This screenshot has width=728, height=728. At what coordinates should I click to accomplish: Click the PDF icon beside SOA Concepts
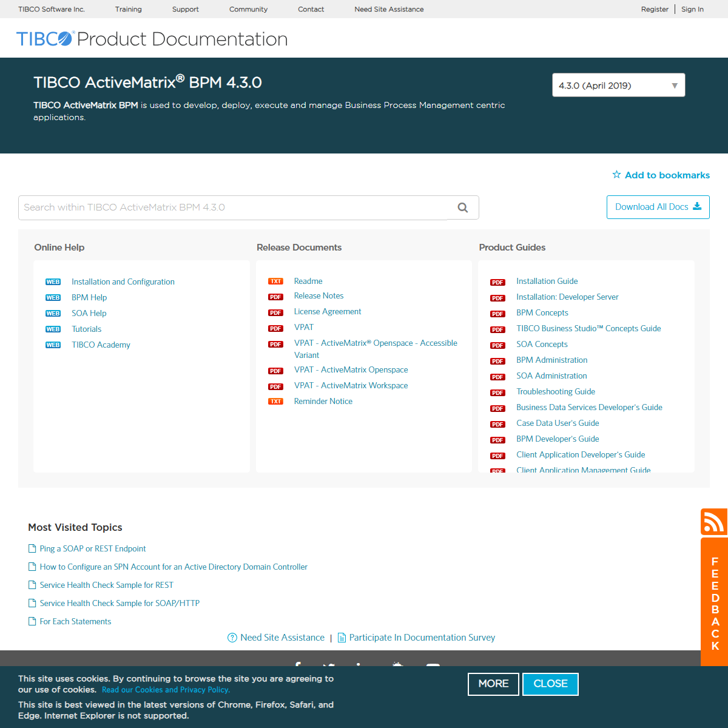click(498, 346)
